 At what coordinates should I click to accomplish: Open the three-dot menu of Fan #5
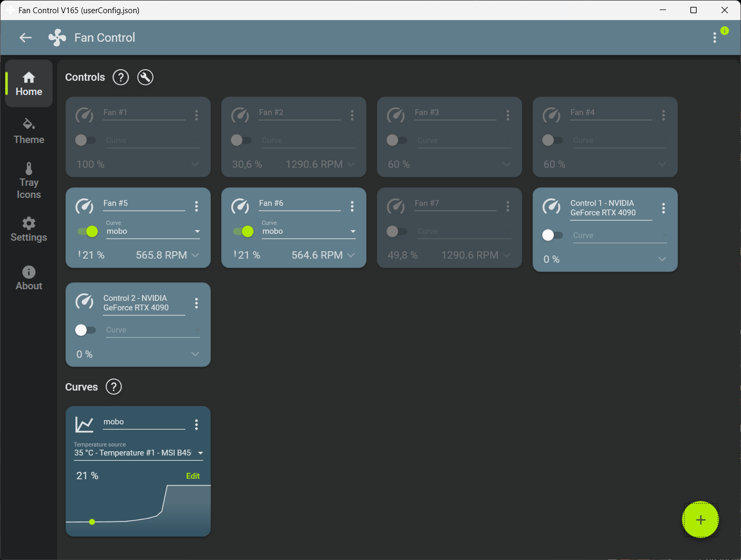(x=196, y=206)
